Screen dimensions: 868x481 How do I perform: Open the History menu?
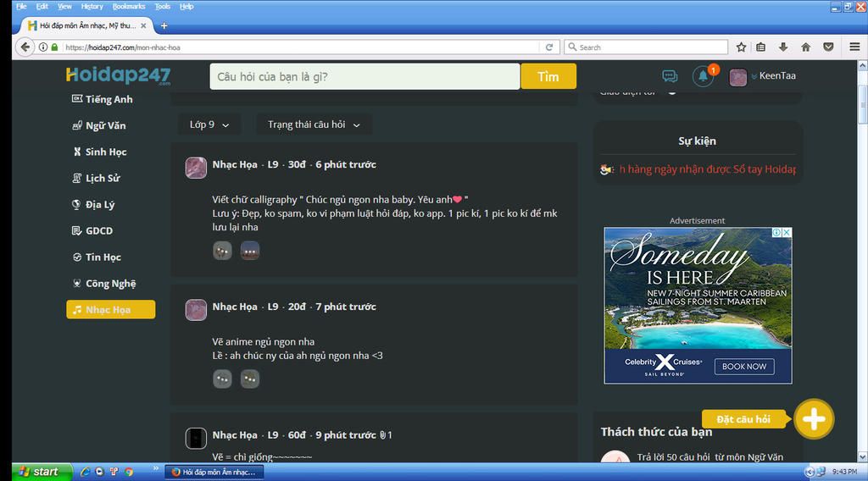[92, 7]
